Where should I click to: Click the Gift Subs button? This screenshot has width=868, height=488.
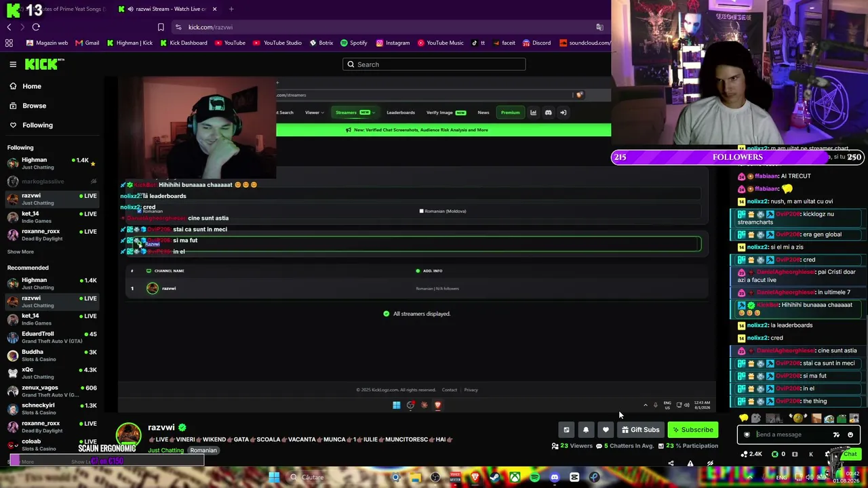(x=640, y=430)
